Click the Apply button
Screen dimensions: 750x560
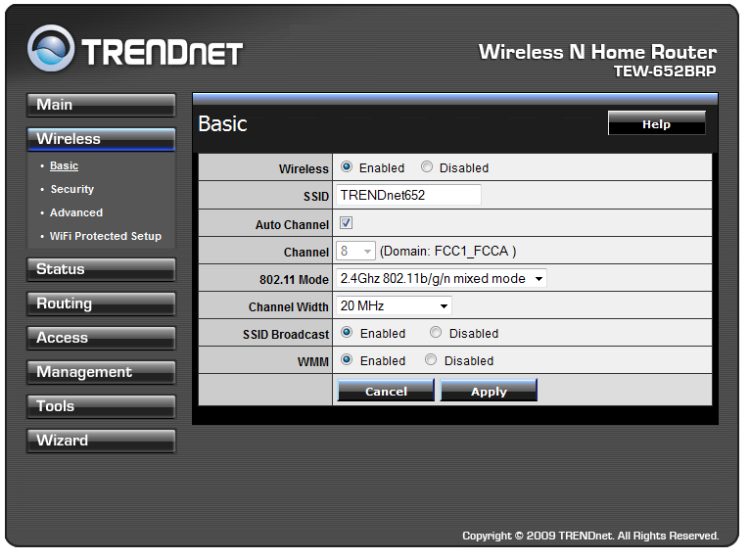pos(489,391)
